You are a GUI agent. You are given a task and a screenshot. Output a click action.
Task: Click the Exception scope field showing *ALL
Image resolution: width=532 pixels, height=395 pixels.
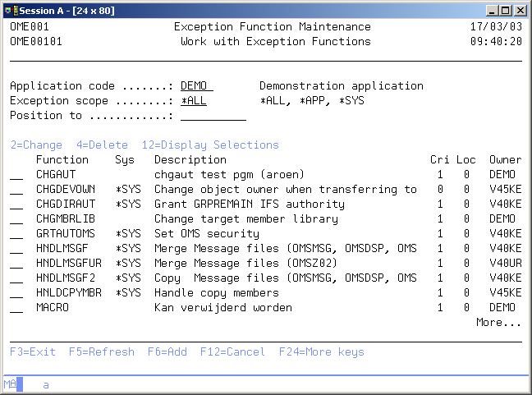point(197,101)
